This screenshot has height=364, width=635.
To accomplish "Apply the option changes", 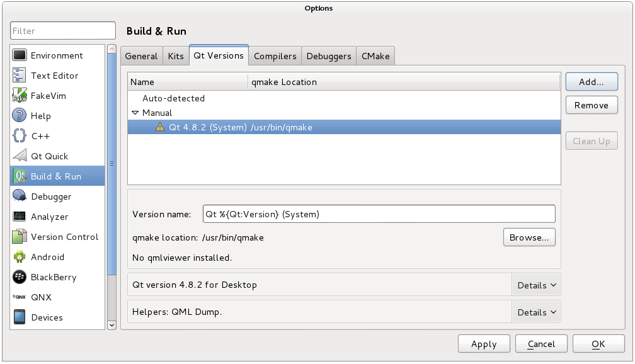I will tap(484, 344).
